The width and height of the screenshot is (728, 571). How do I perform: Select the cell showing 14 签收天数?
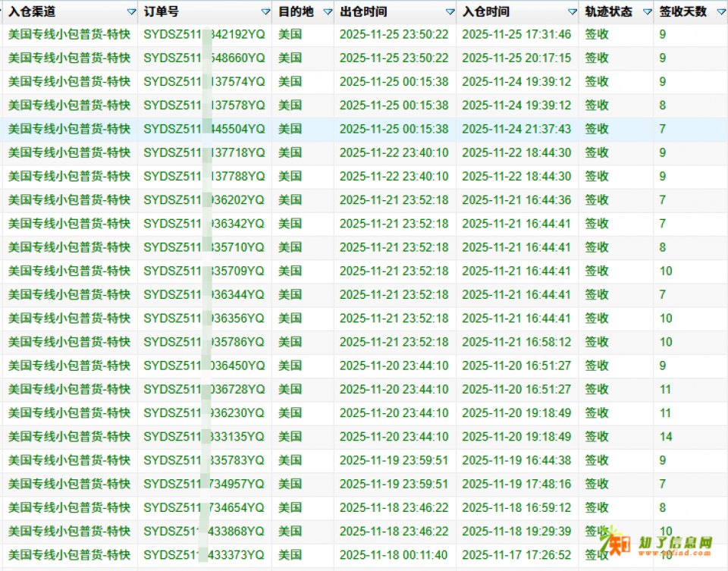click(666, 437)
